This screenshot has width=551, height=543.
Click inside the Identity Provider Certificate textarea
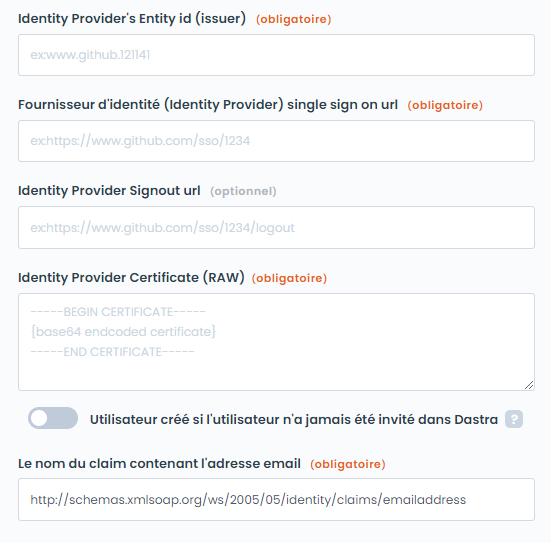tap(277, 342)
